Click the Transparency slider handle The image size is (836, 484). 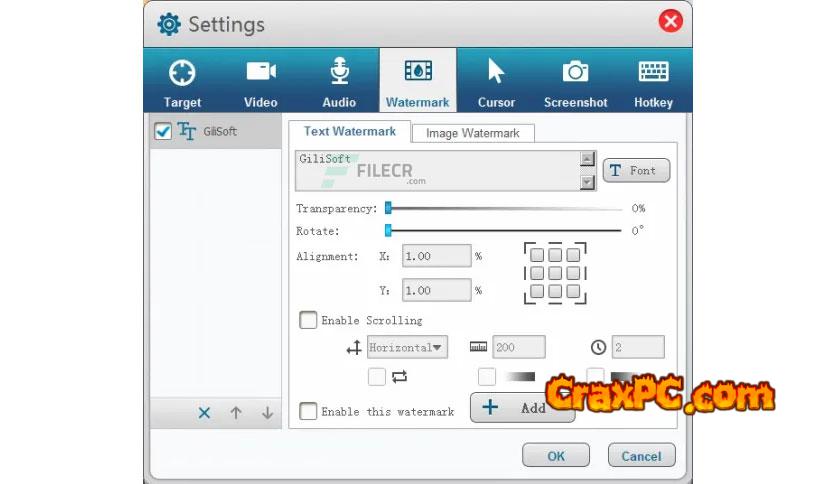coord(389,208)
